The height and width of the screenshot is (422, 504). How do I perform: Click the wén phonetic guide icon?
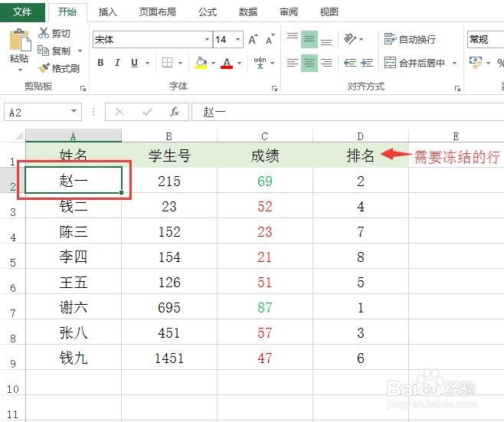[x=260, y=63]
